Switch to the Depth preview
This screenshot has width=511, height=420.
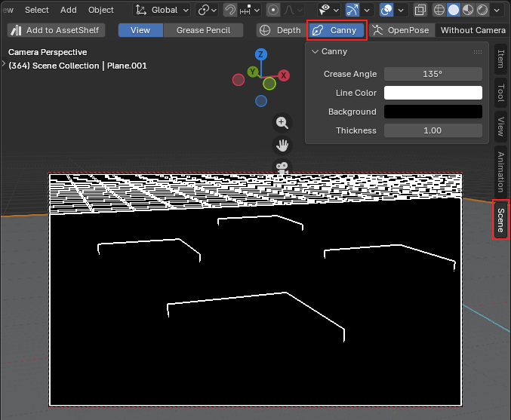(x=282, y=30)
